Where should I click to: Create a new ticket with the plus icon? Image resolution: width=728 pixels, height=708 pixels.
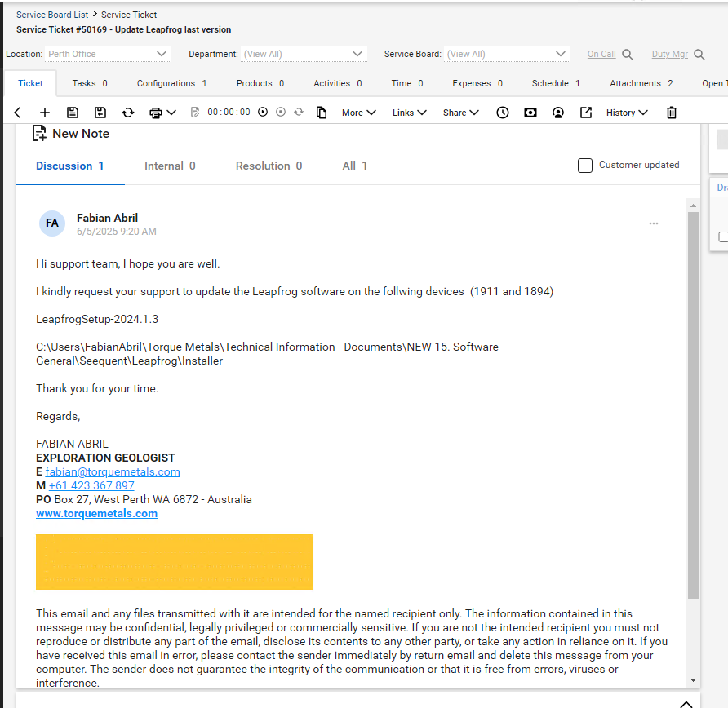[x=45, y=113]
